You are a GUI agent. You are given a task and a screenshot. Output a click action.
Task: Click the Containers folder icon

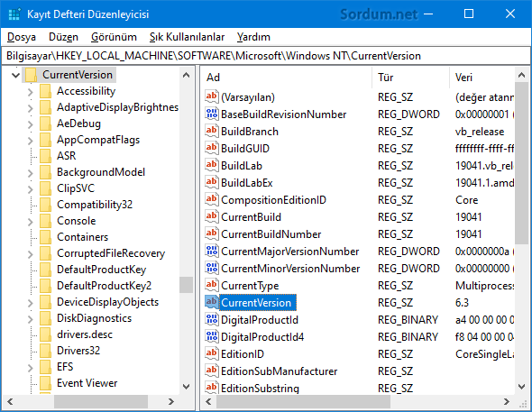click(x=45, y=237)
